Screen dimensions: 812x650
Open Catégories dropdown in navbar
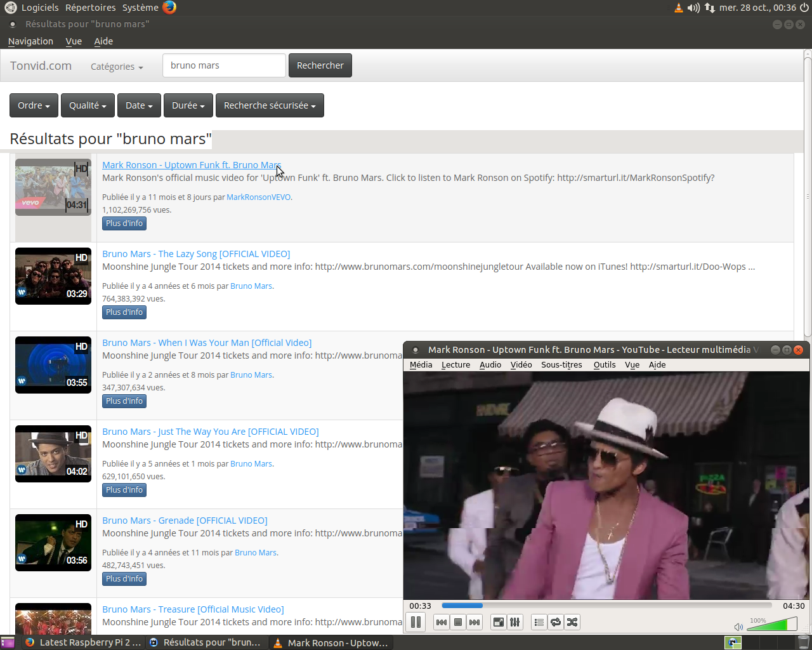click(x=117, y=66)
